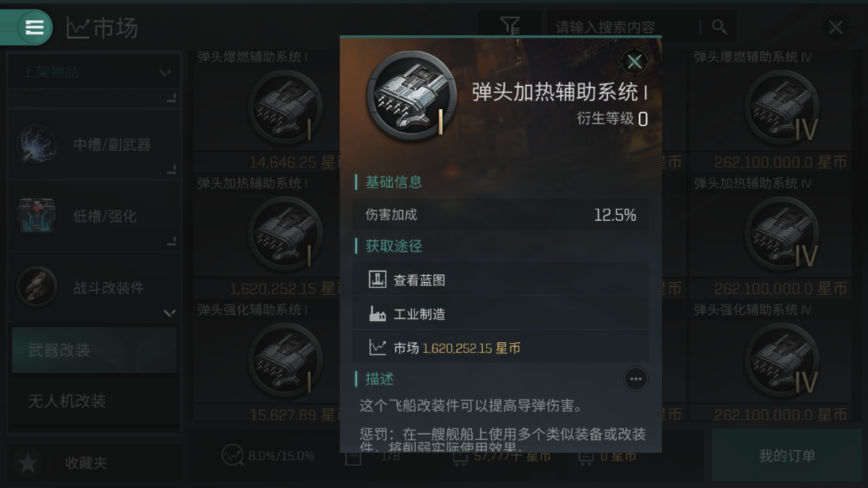
Task: Open 工业制造 manufacturing entry
Action: pos(500,314)
